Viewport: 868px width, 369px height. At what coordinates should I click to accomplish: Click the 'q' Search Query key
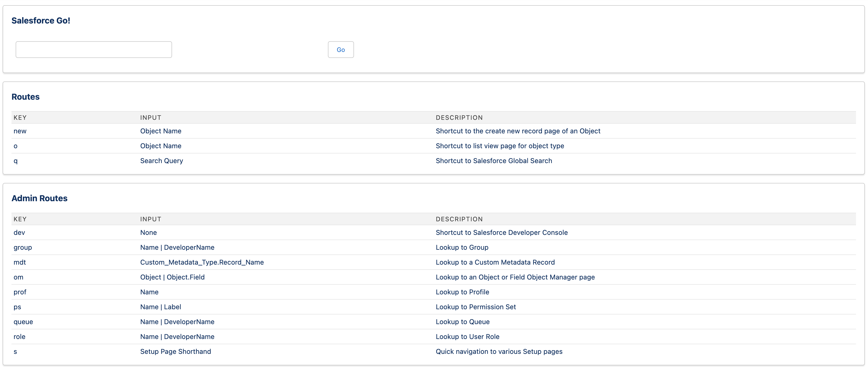(x=15, y=160)
